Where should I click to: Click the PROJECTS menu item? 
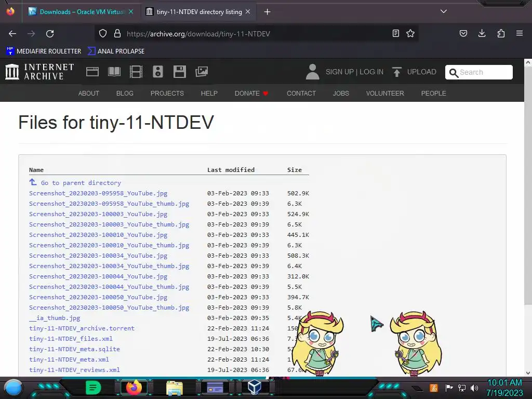click(167, 94)
